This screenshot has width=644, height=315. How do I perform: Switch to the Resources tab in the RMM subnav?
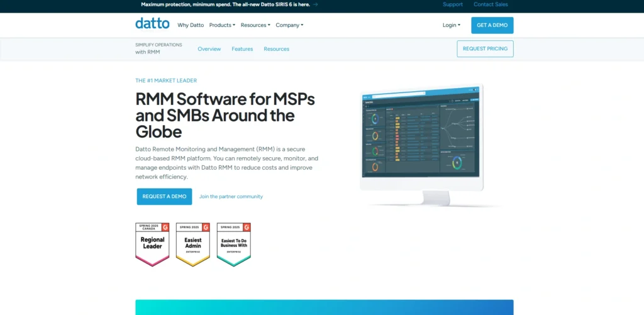tap(277, 49)
